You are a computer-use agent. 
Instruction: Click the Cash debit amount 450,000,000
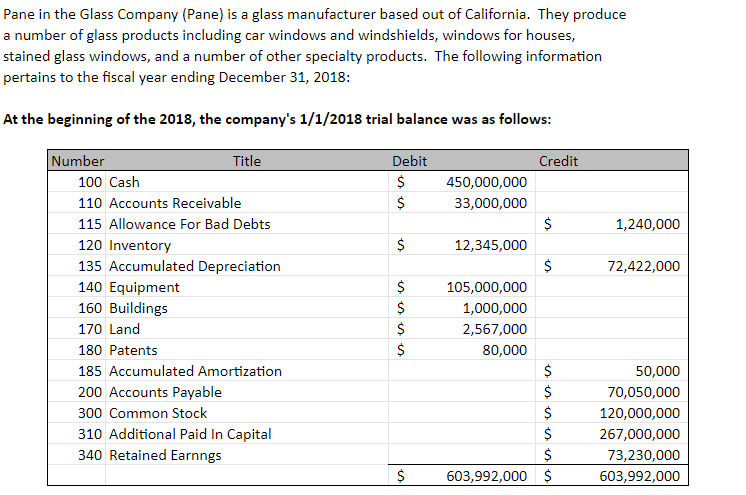[487, 182]
